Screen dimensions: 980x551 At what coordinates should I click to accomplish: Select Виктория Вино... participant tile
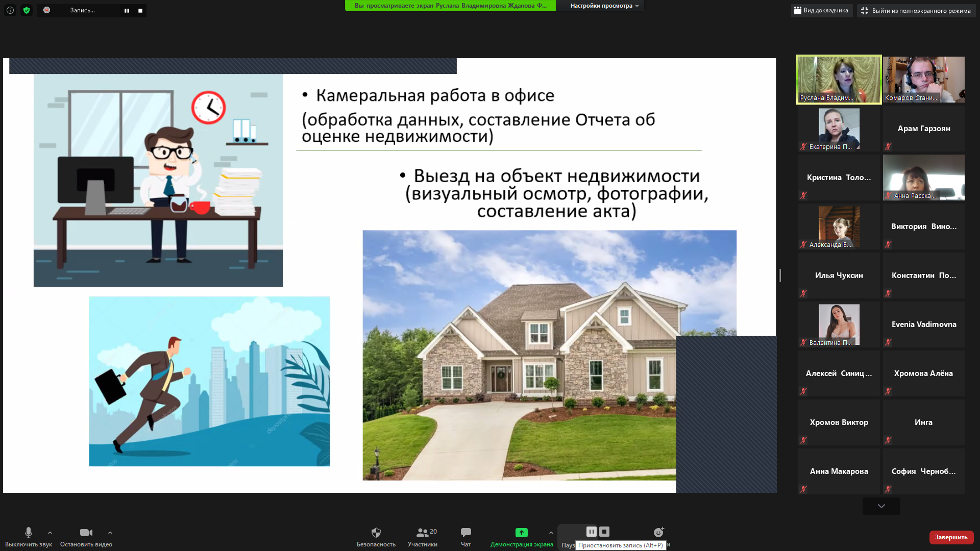click(x=924, y=227)
